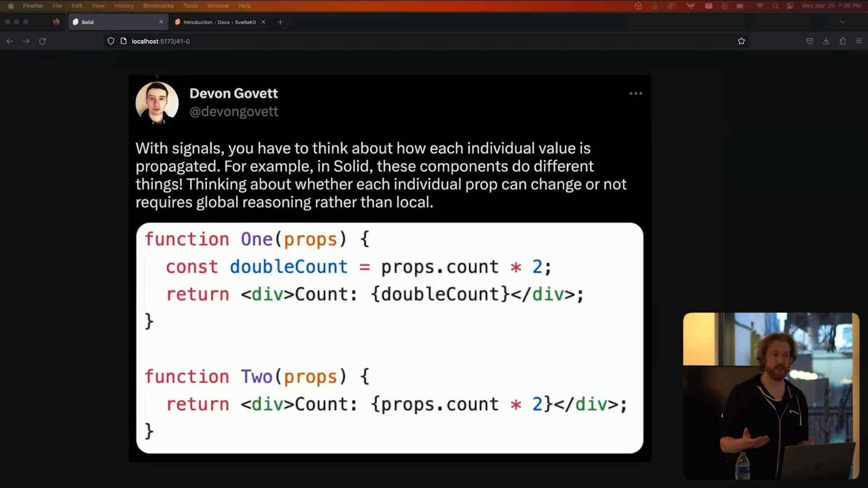The width and height of the screenshot is (868, 488).
Task: Open the Bookmarks menu in menu bar
Action: pos(158,6)
